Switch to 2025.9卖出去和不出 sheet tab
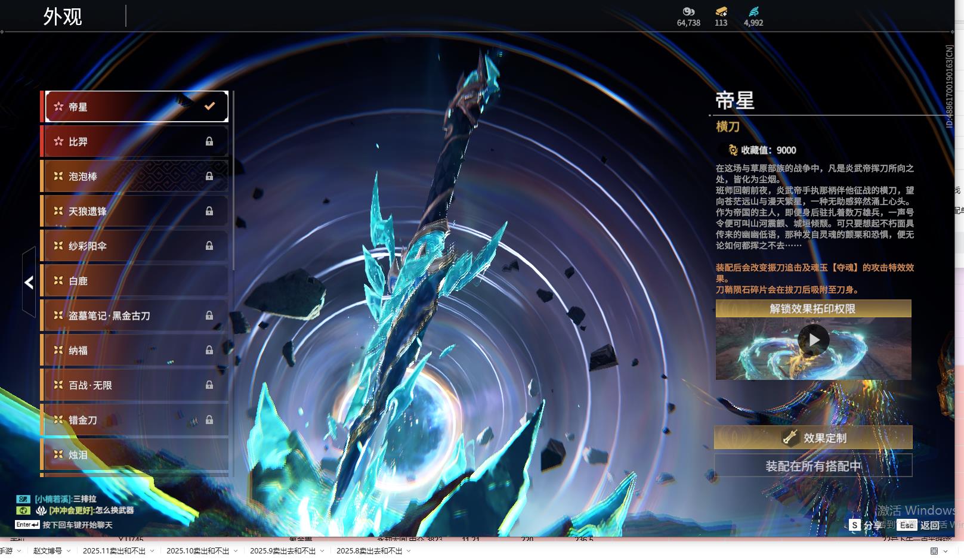964x560 pixels. point(283,551)
